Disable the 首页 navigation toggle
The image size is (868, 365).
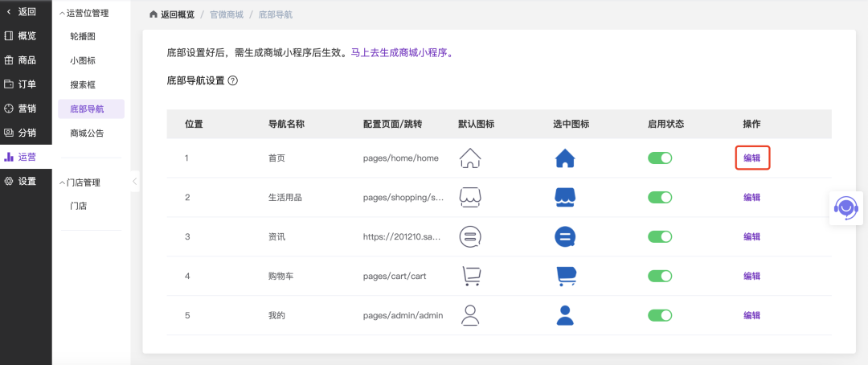(660, 158)
